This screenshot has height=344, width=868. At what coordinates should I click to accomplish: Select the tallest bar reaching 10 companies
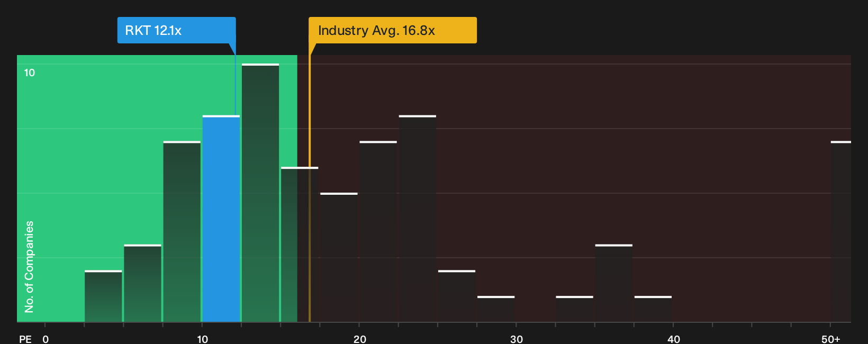(x=260, y=193)
